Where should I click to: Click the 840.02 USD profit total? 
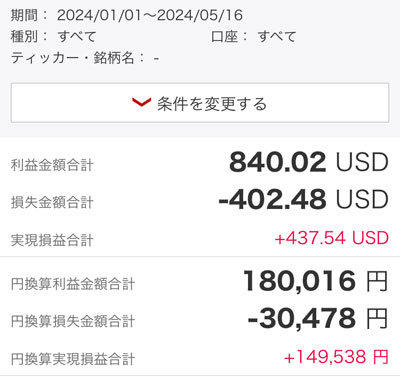click(309, 162)
